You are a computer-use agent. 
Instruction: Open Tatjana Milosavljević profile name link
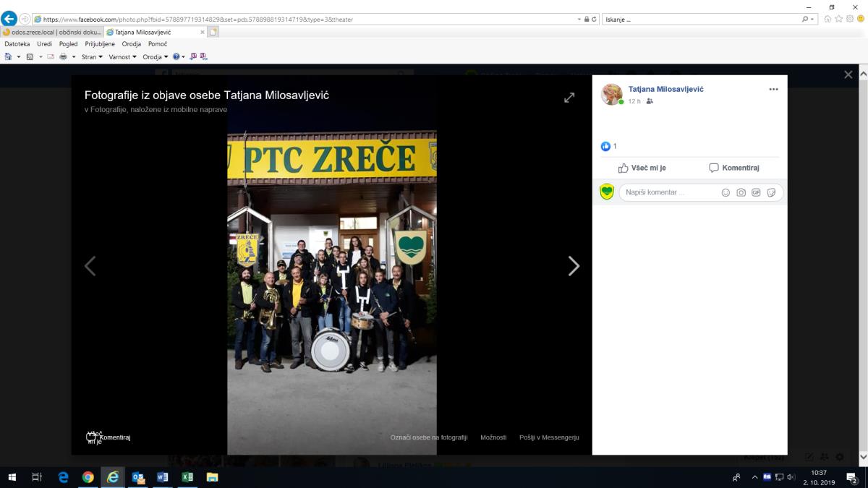pos(665,89)
